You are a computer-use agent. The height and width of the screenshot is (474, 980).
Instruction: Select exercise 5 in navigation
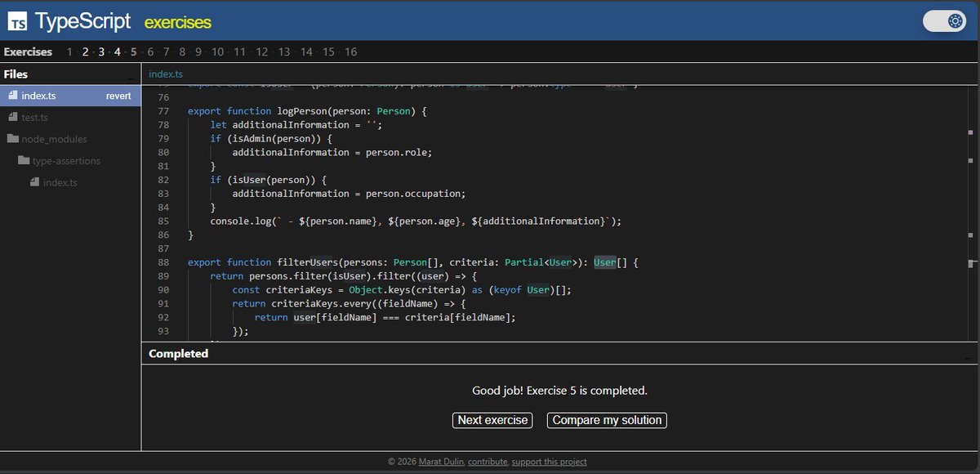pos(134,52)
